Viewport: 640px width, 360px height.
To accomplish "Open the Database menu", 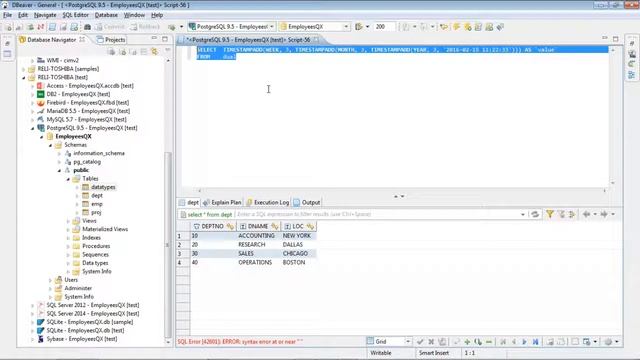I will pos(106,15).
